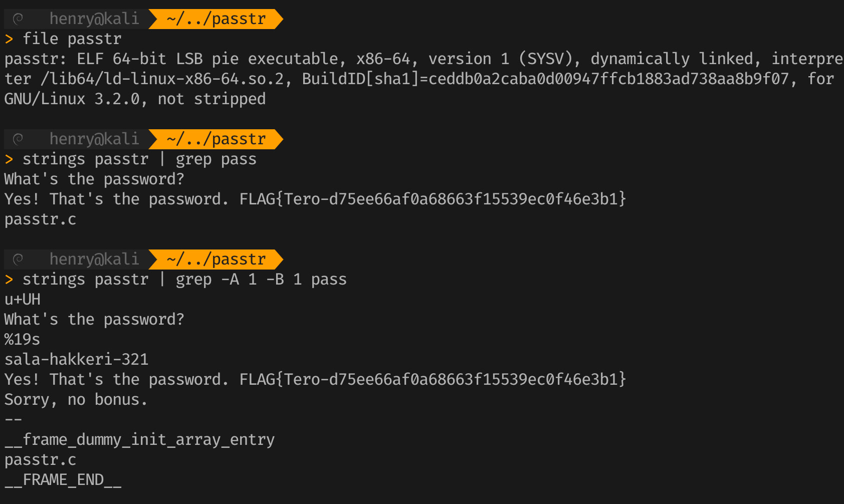Click the FLAG text directly below "sala-hakkeri-321"

click(x=433, y=379)
